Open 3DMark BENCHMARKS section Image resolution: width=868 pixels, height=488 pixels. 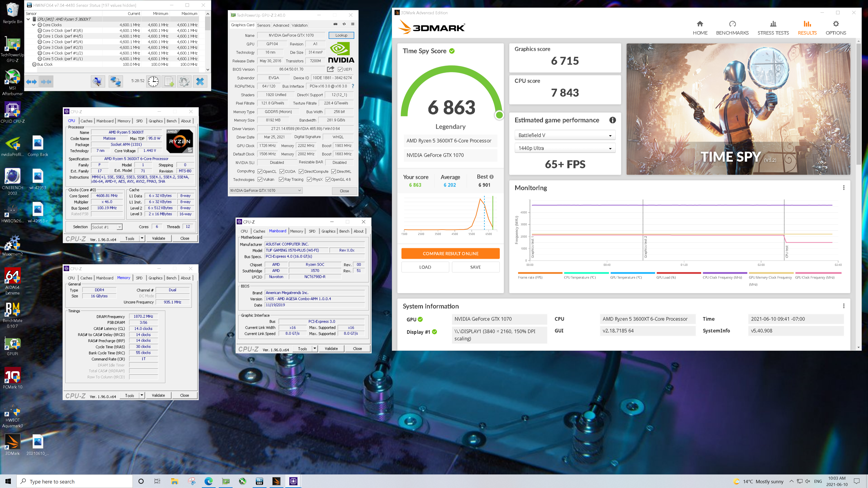coord(732,28)
